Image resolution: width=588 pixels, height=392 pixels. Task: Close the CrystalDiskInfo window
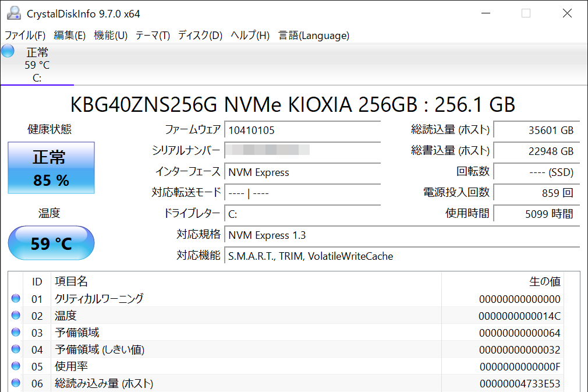pos(568,13)
